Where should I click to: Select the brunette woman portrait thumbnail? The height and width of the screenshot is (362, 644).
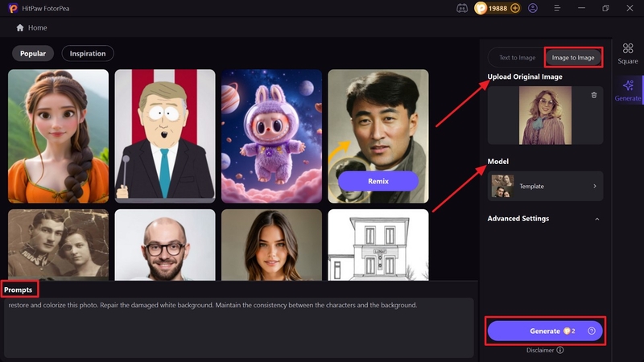[271, 245]
